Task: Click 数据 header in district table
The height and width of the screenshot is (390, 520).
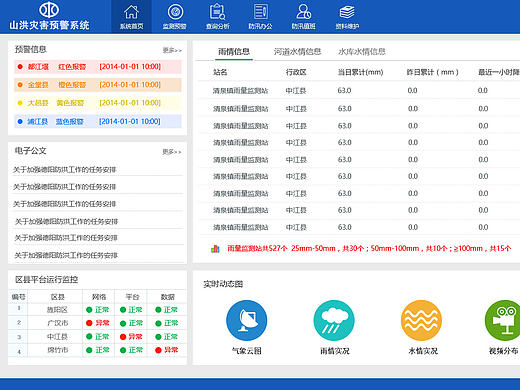Action: (x=167, y=297)
